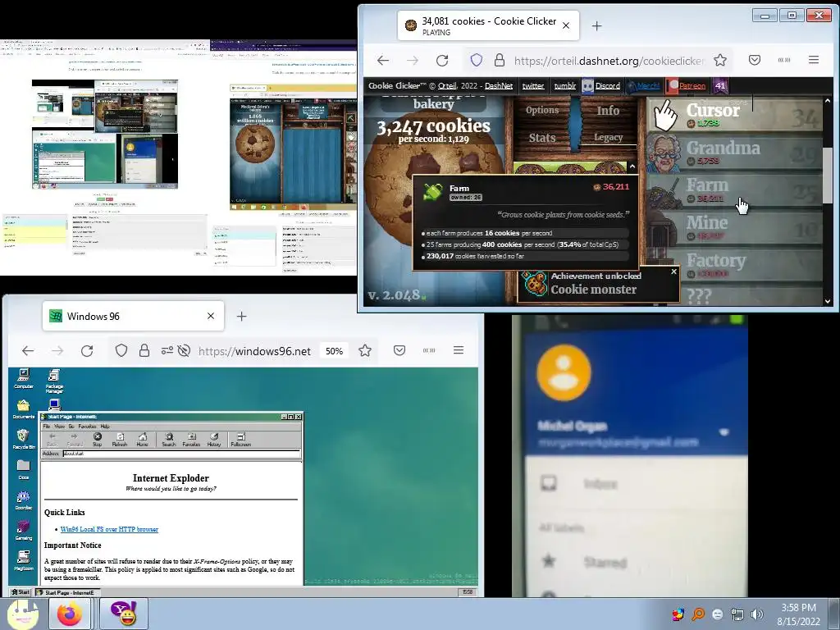Open the Help menu in Internet Exploder
840x630 pixels.
pyautogui.click(x=105, y=427)
